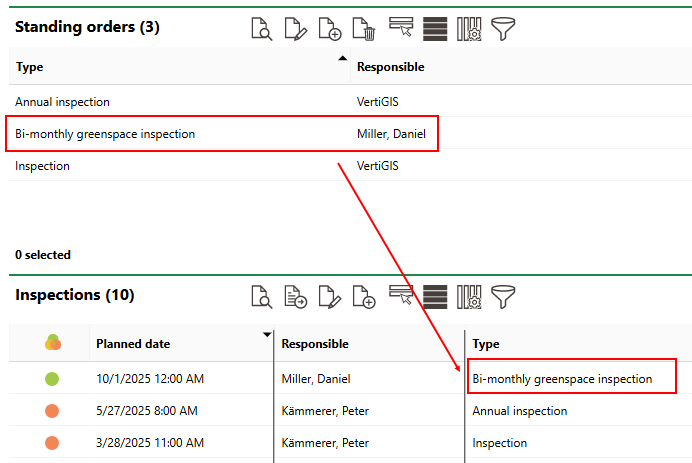Viewport: 692px width, 463px height.
Task: Click the view details icon in Inspections toolbar
Action: (262, 297)
